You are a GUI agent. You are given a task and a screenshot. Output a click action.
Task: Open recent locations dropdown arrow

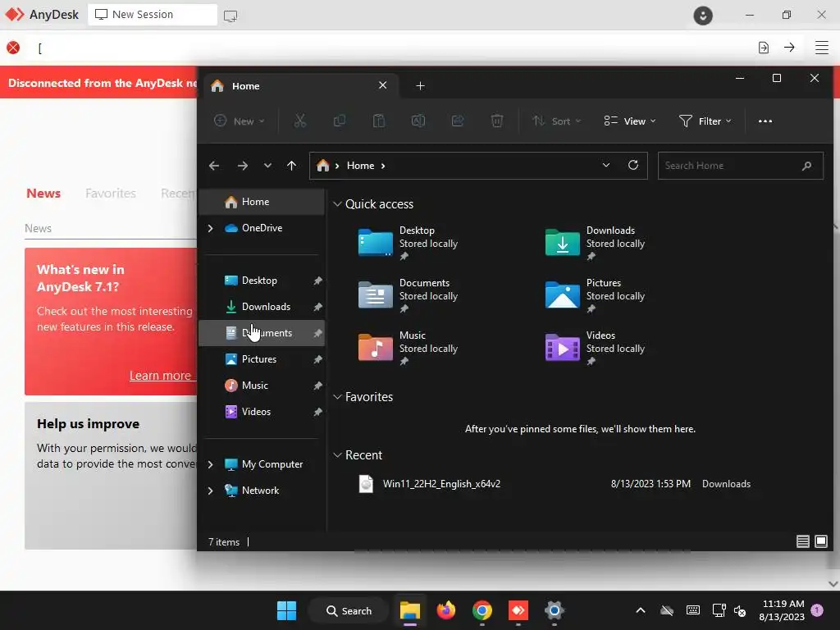(267, 166)
